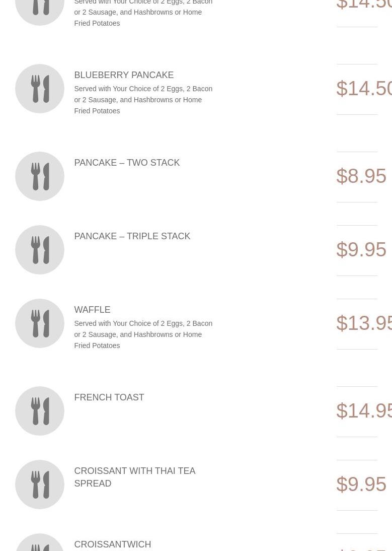Click the French Toast utensil icon
Viewport: 392px width, 551px height.
[x=40, y=411]
